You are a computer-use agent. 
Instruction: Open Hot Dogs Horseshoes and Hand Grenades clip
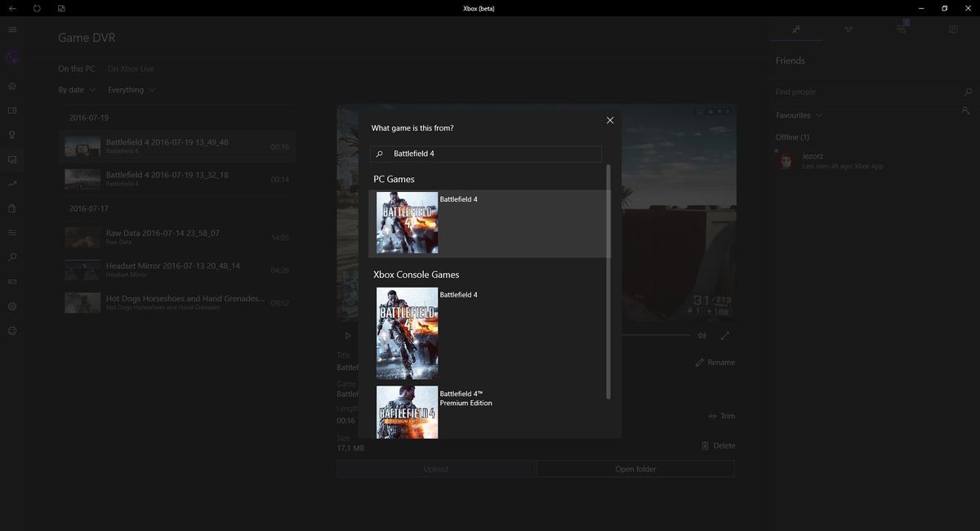[177, 302]
